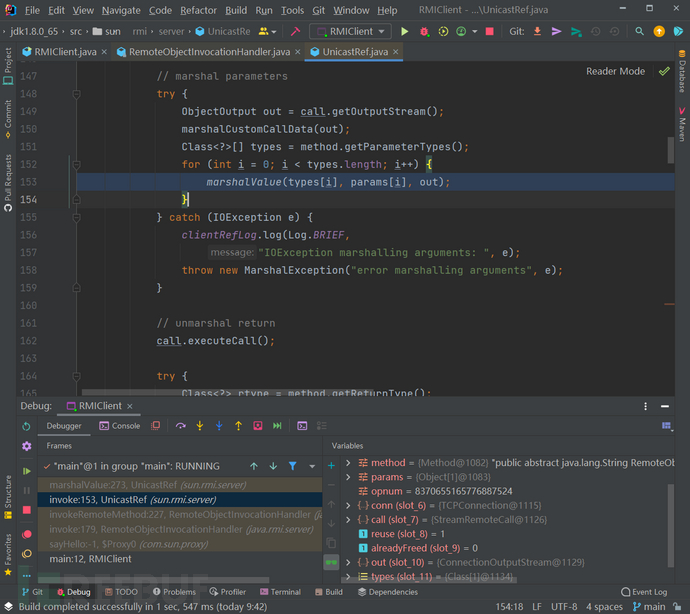690x614 pixels.
Task: Select frame invokeRemoteMethod:227 in Frames list
Action: 180,514
